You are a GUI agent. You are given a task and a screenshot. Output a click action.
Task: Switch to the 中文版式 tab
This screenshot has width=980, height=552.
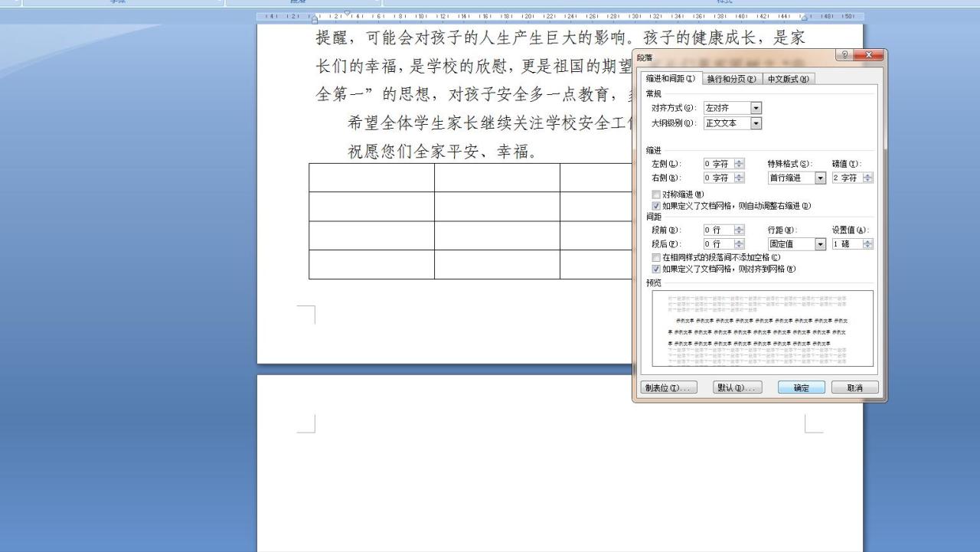pos(789,79)
